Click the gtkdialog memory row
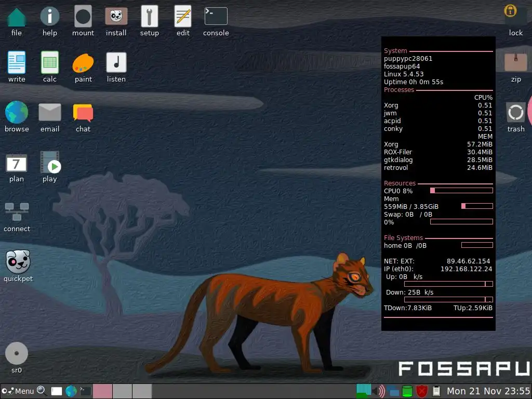 click(438, 160)
